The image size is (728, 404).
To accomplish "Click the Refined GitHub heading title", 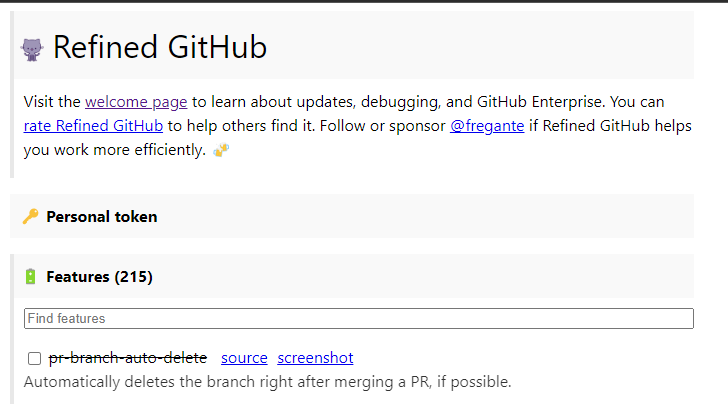I will click(160, 47).
